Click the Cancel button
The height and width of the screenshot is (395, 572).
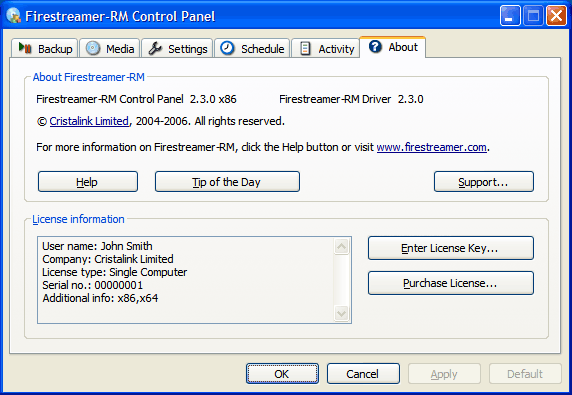[x=363, y=373]
